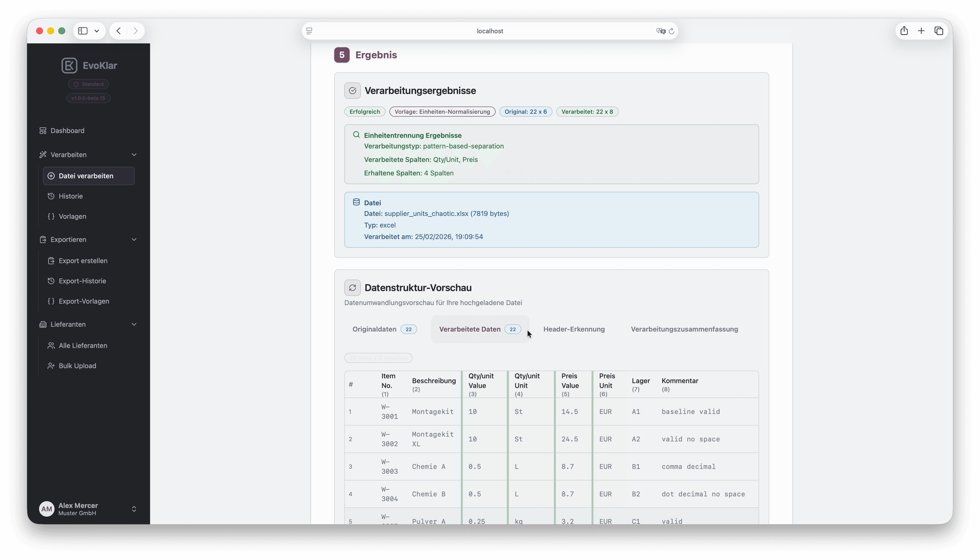Click the Export-Historie clock icon
980x560 pixels.
[51, 281]
